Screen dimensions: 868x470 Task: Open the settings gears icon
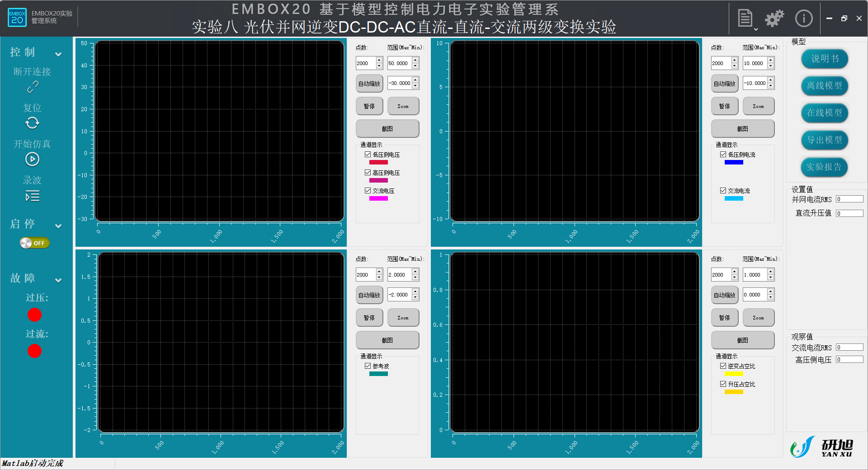(x=774, y=19)
